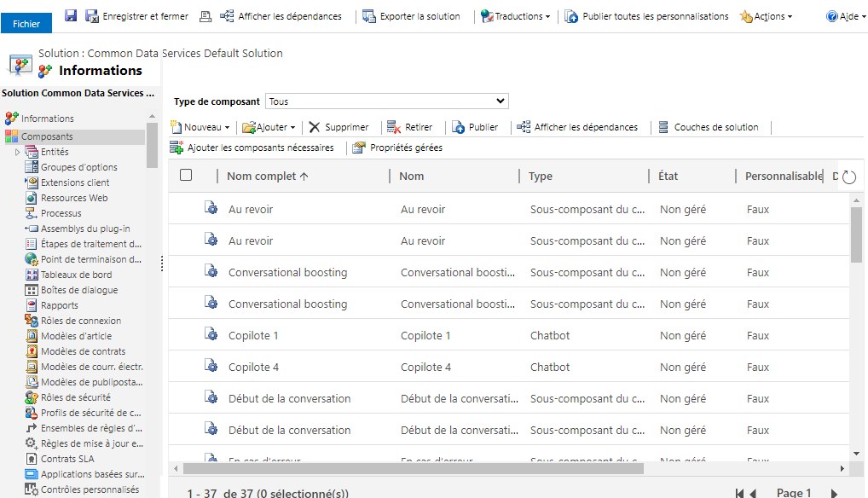
Task: Open the Actions menu
Action: tap(766, 16)
